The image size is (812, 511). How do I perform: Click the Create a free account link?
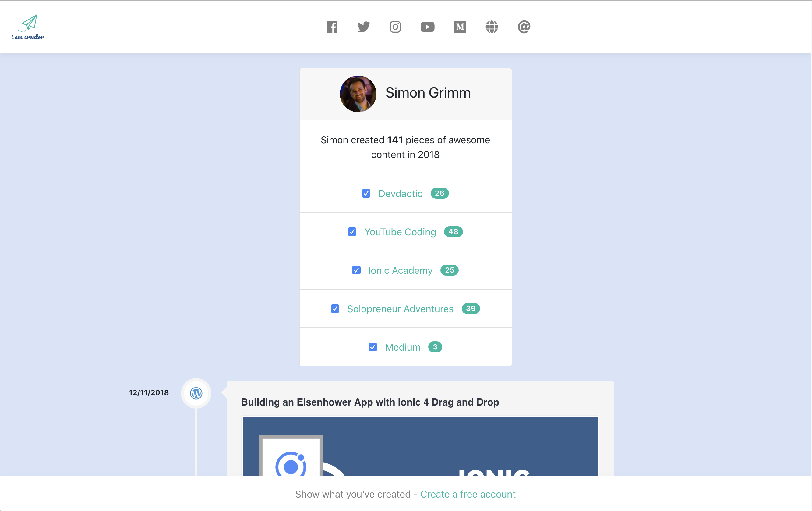pyautogui.click(x=468, y=494)
